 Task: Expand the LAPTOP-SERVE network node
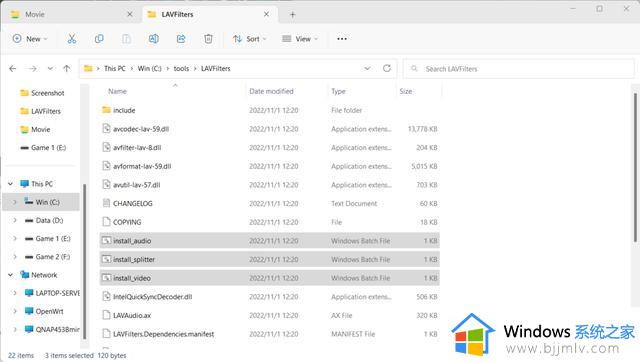[x=15, y=293]
